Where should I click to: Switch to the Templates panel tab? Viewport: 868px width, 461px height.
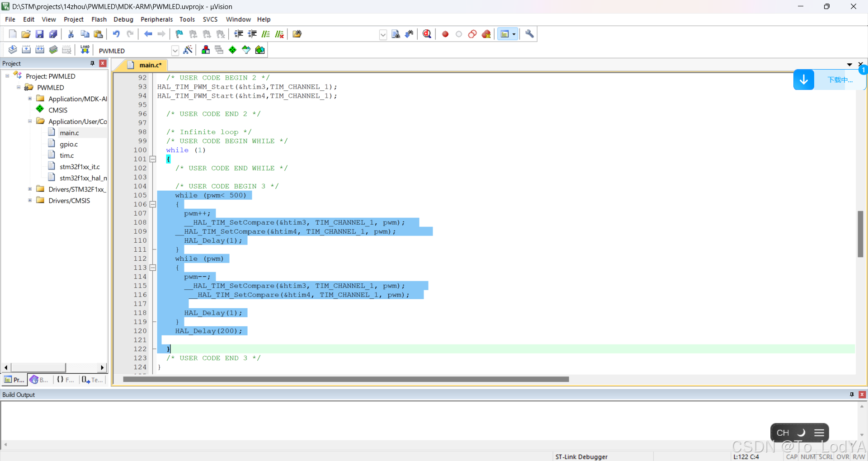(x=92, y=380)
